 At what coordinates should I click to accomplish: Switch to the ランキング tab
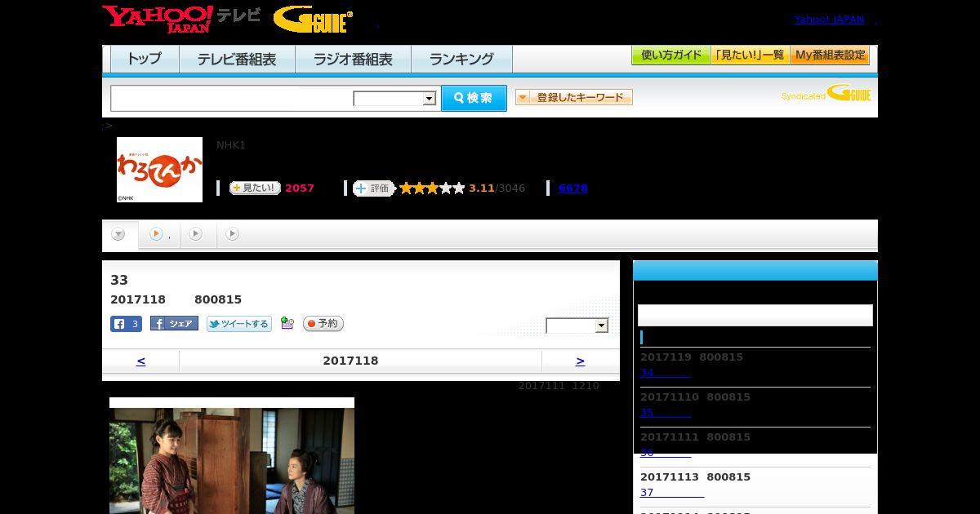pos(461,60)
